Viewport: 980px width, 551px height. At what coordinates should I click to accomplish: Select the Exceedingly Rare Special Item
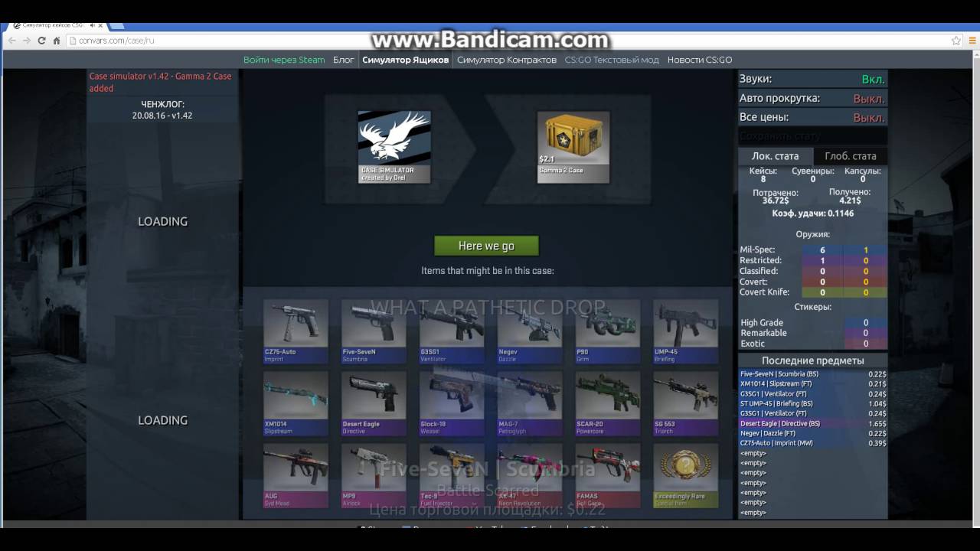tap(687, 475)
